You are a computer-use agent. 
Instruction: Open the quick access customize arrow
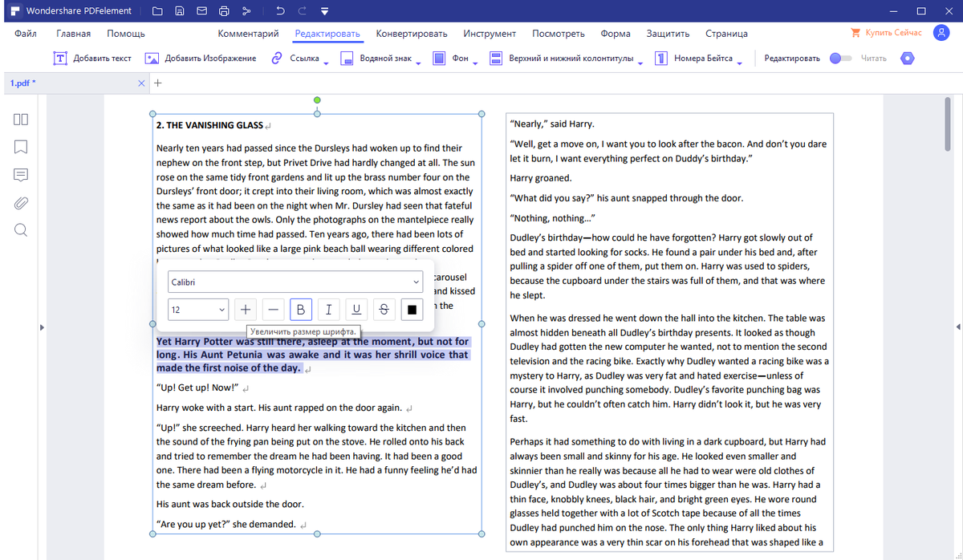point(324,12)
